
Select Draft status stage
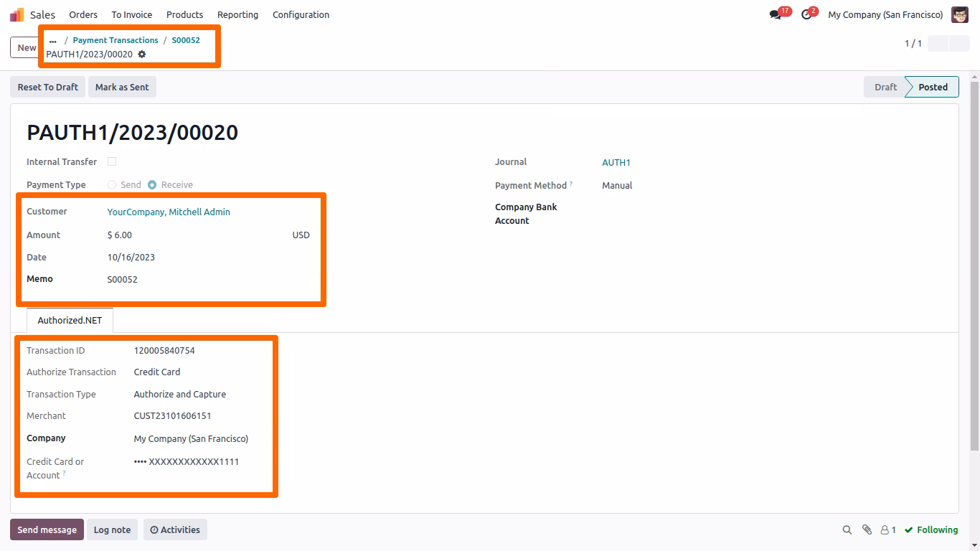(x=885, y=87)
